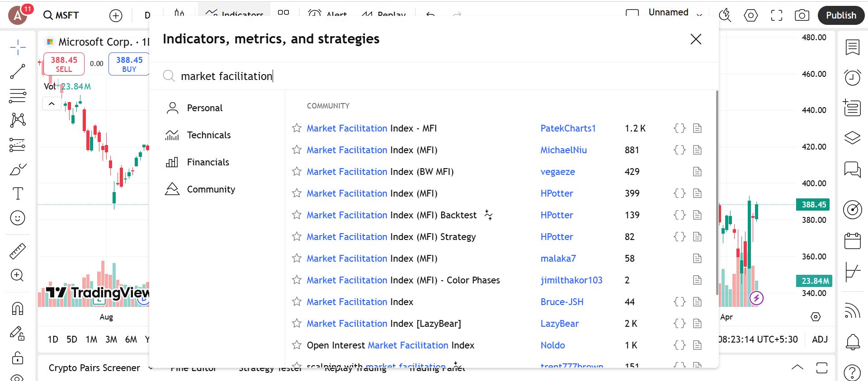Open chart settings hexagon icon
Viewport: 868px width, 381px height.
coord(751,15)
